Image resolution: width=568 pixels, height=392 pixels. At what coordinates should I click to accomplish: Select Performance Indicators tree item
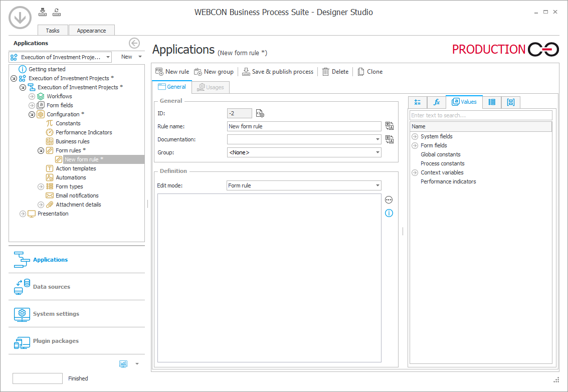(84, 132)
